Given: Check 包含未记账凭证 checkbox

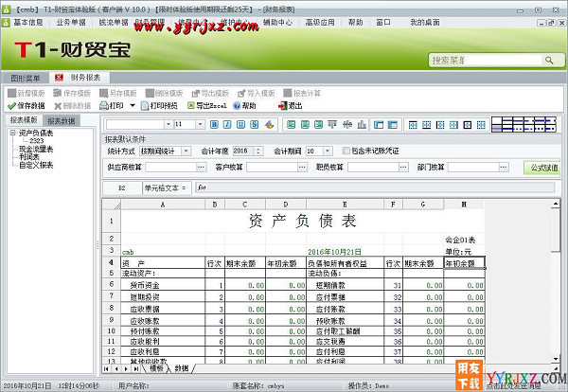Looking at the screenshot, I should click(346, 151).
